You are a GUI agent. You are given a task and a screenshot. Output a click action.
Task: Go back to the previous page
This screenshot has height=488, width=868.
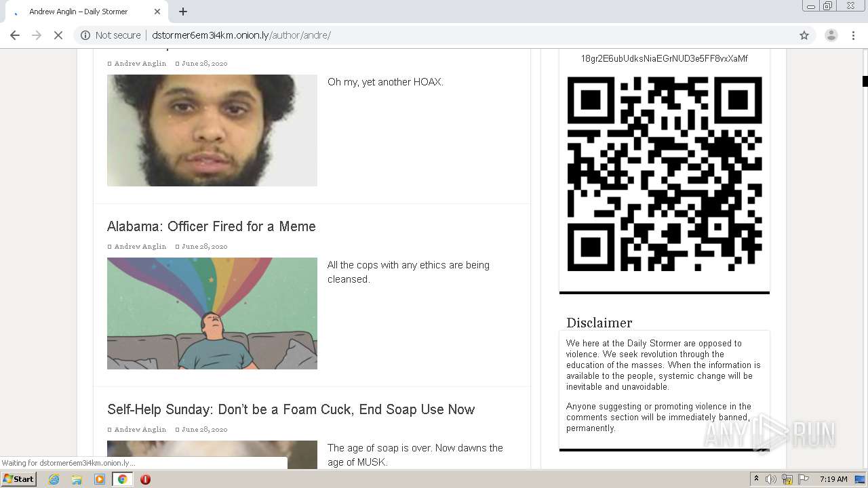(15, 35)
